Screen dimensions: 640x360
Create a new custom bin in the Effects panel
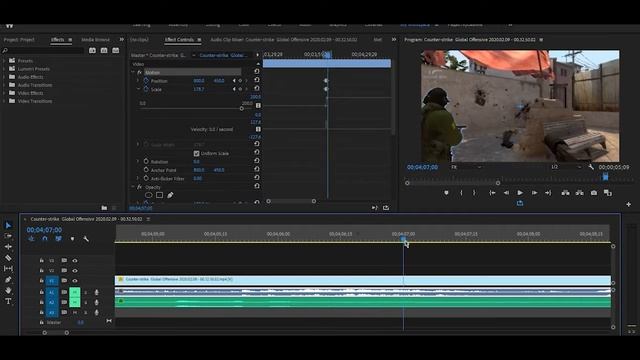tap(104, 208)
